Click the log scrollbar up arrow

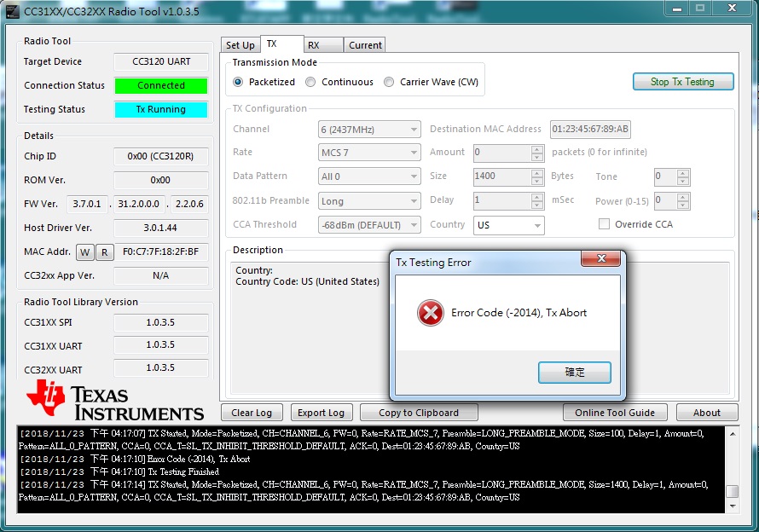tap(733, 434)
